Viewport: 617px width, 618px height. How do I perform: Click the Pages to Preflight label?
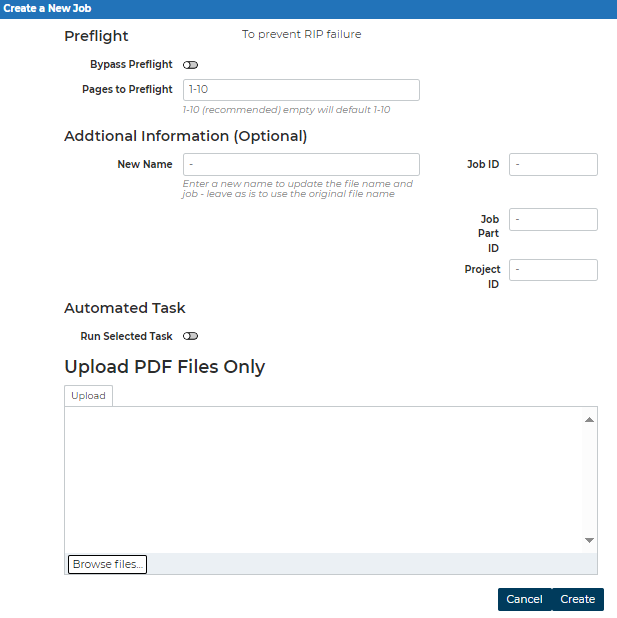[127, 89]
